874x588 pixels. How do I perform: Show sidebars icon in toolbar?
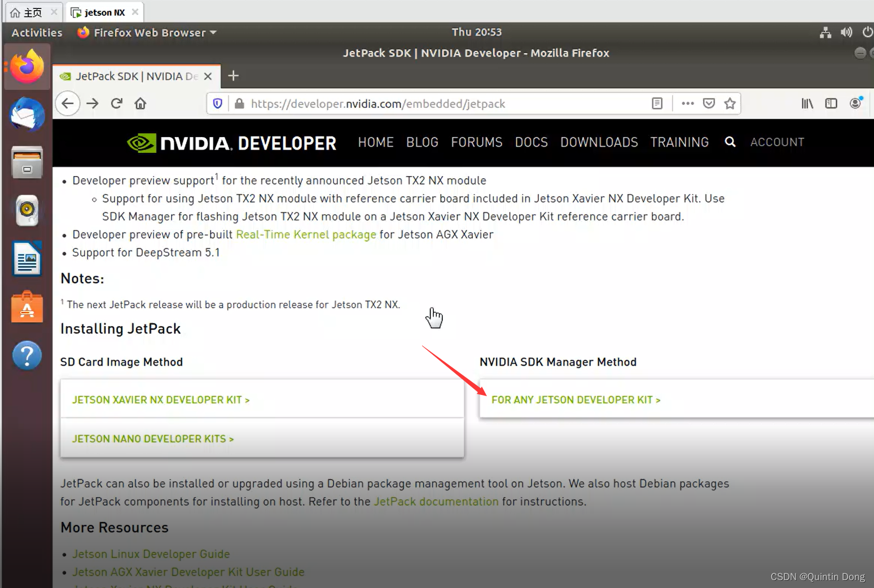click(x=831, y=103)
